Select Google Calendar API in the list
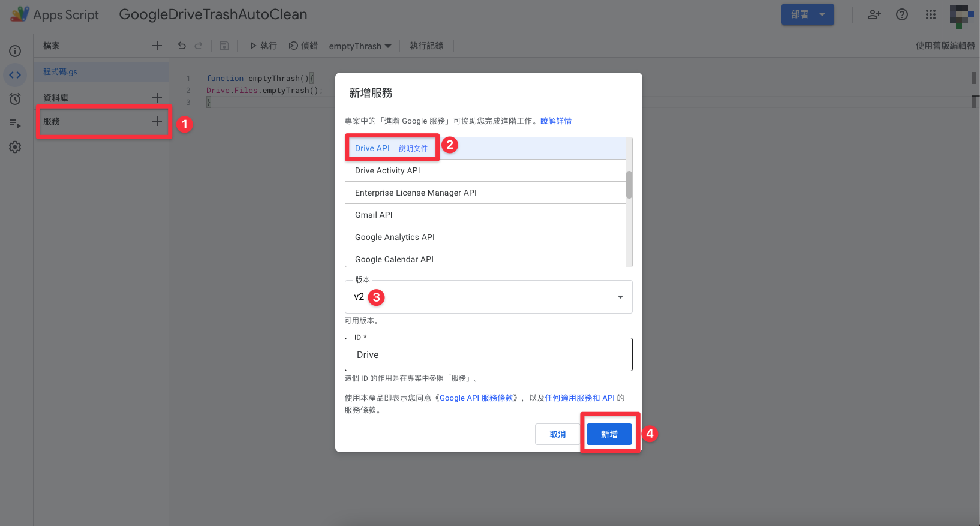Screen dimensions: 980x526 [486, 259]
